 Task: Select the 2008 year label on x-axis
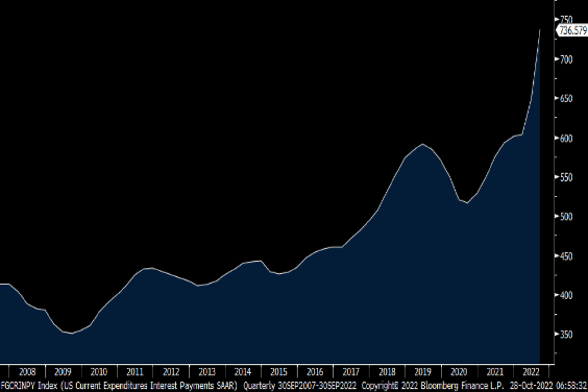coord(27,371)
